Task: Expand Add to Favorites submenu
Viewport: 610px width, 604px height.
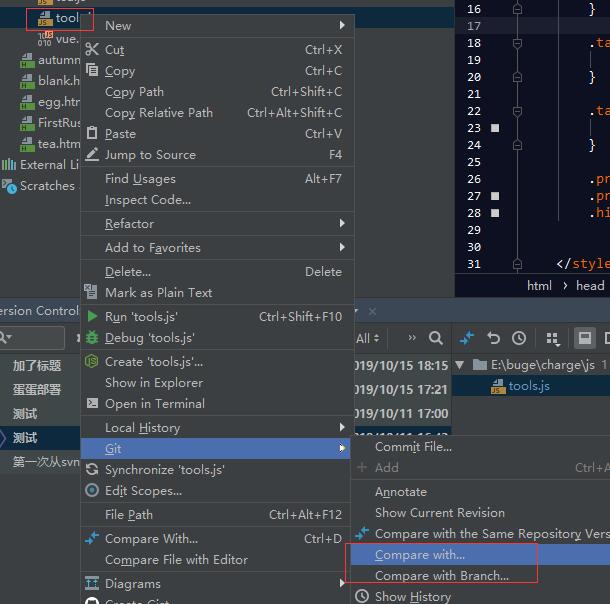Action: coord(342,247)
